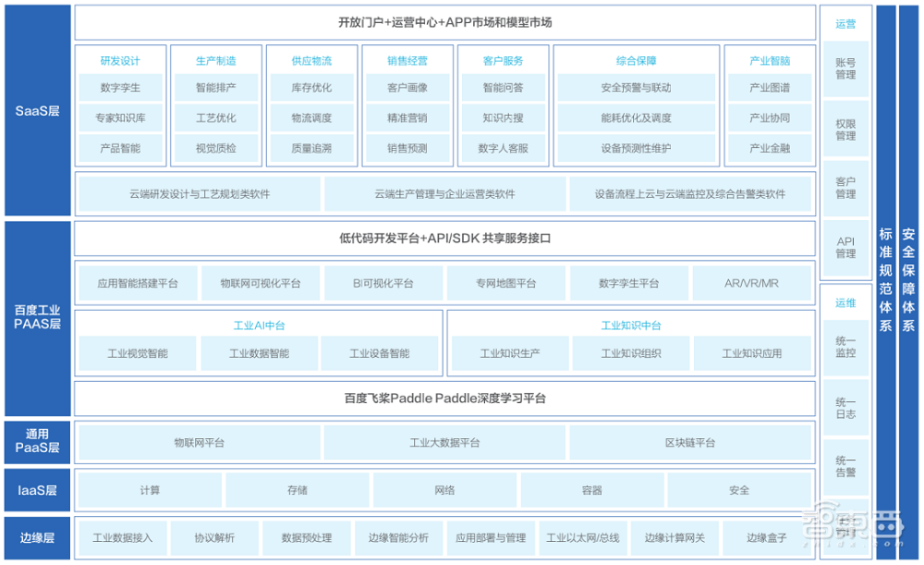Switch to the 客户服务 category tab
Viewport: 924px width, 565px height.
[504, 60]
